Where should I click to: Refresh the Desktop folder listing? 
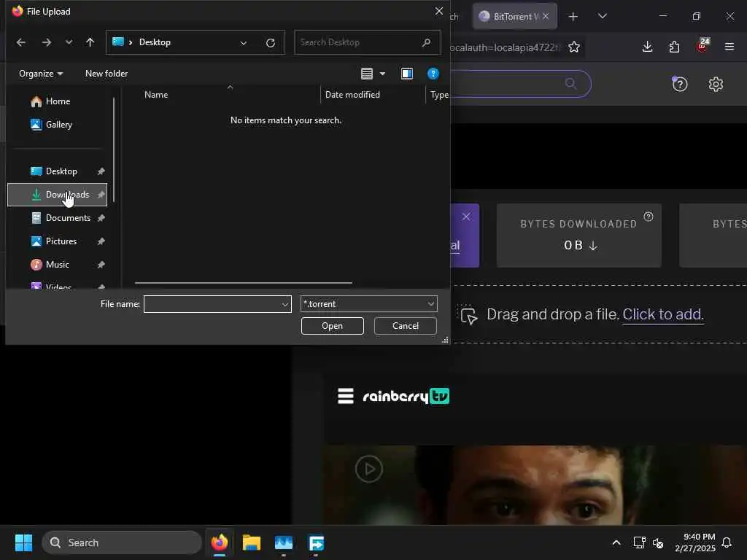tap(271, 43)
